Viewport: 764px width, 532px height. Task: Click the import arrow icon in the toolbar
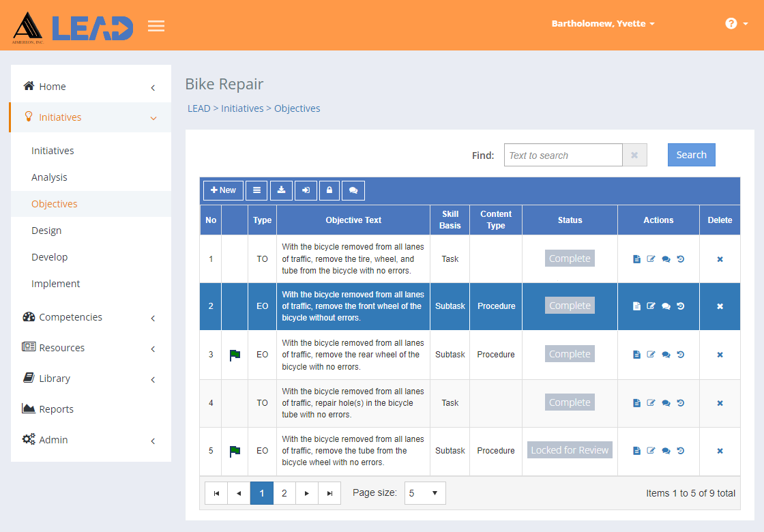click(306, 190)
